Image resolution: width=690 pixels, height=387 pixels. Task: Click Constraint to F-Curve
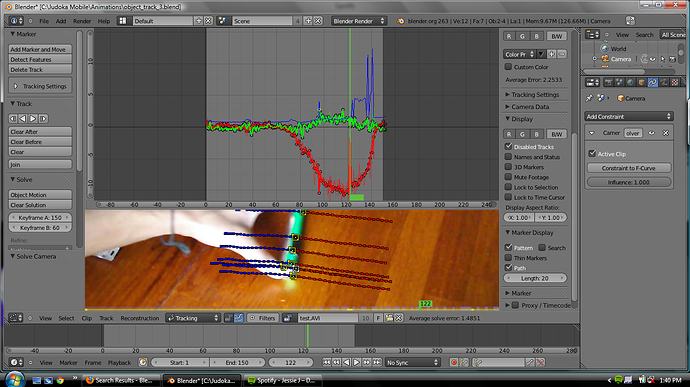pos(629,168)
